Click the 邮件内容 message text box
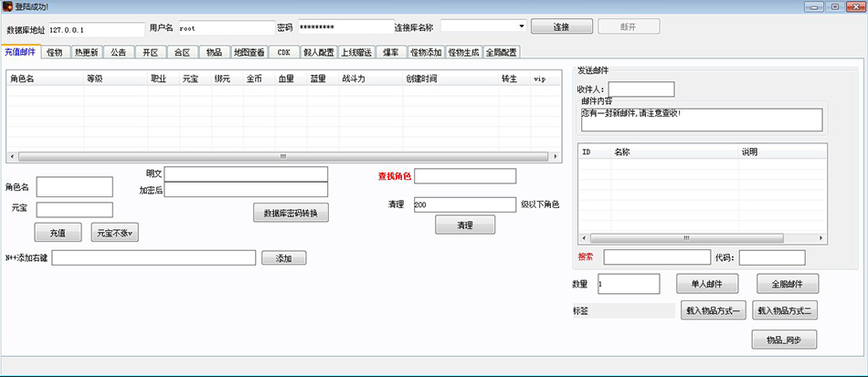The height and width of the screenshot is (377, 868). [702, 120]
